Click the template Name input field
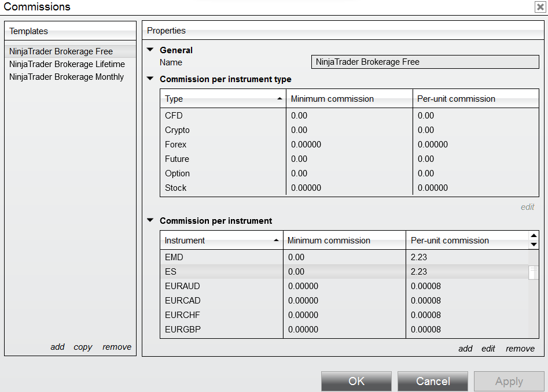The width and height of the screenshot is (548, 392). tap(425, 62)
